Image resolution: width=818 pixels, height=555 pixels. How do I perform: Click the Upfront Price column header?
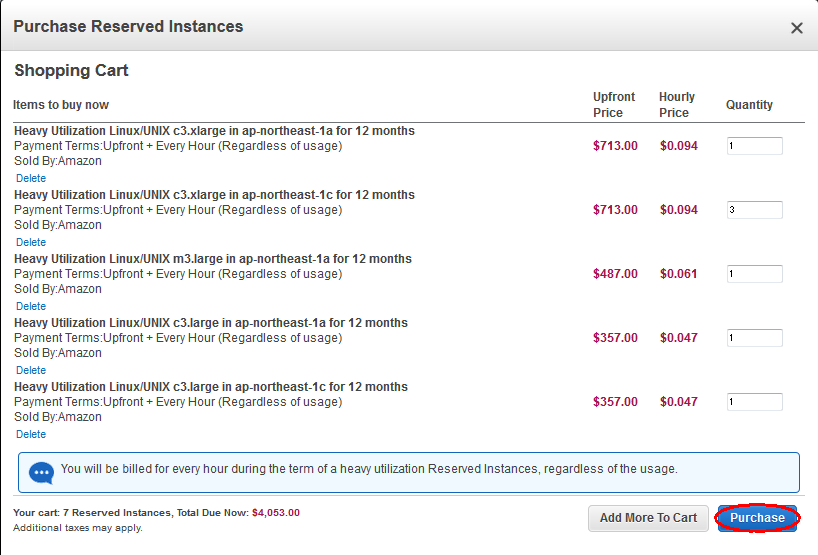click(x=614, y=105)
